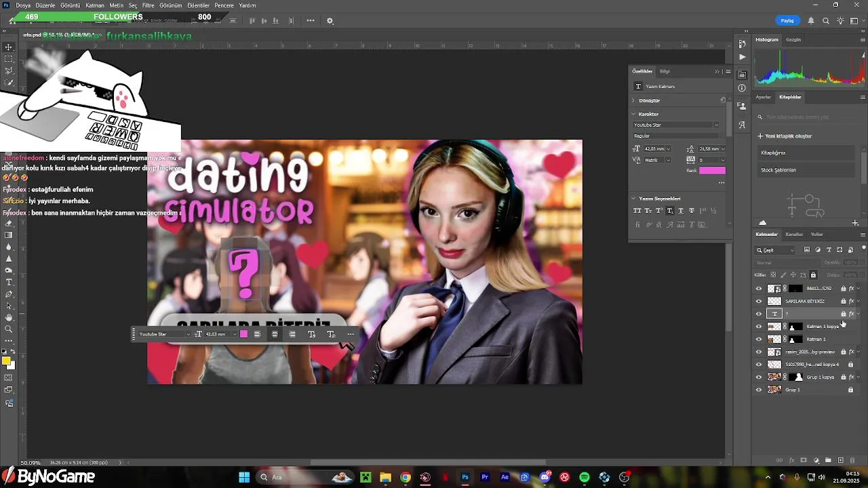The width and height of the screenshot is (868, 488).
Task: Open the Info panel icon in side strip
Action: (x=743, y=88)
